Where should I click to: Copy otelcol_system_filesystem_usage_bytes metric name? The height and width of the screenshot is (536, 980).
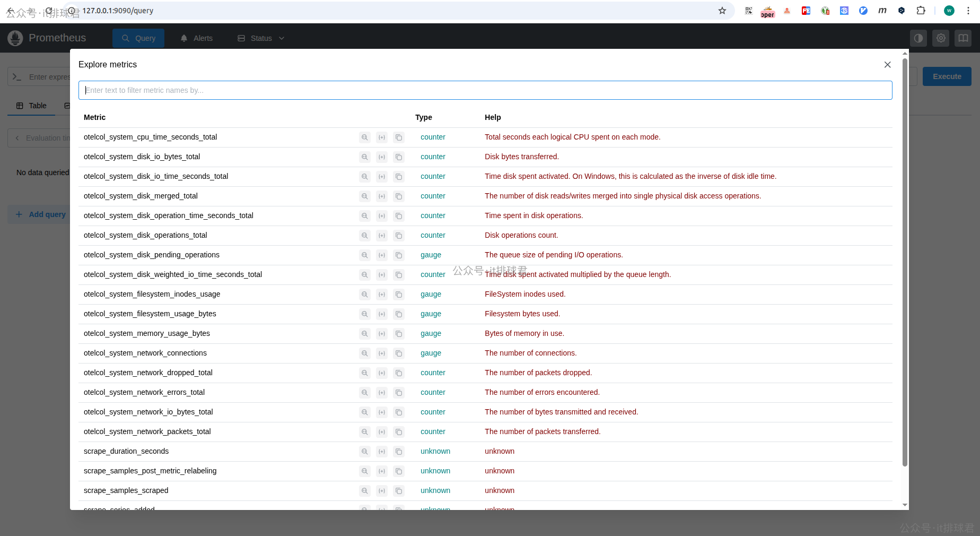[399, 314]
